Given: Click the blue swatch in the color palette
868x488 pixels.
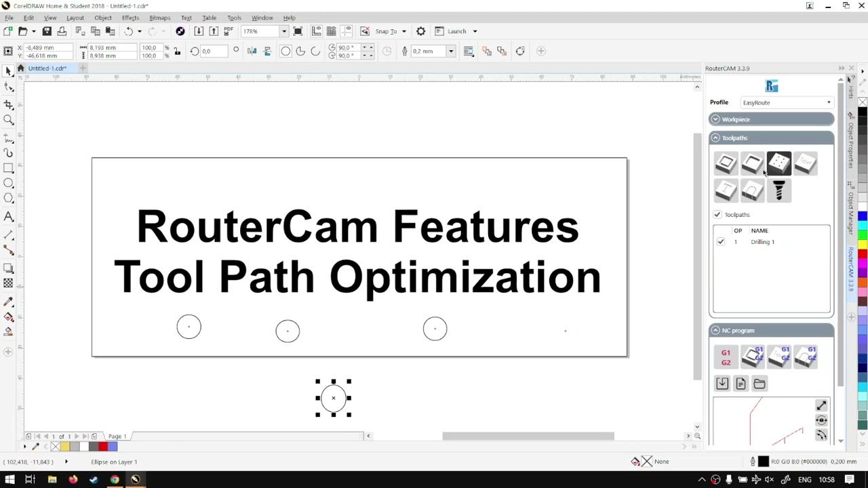Looking at the screenshot, I should tap(862, 216).
